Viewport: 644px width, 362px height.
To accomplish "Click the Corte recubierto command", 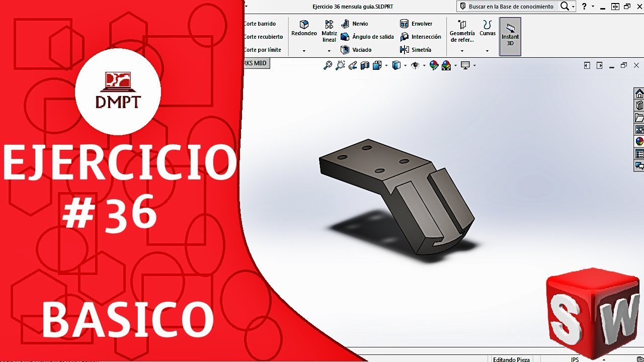I will (263, 37).
